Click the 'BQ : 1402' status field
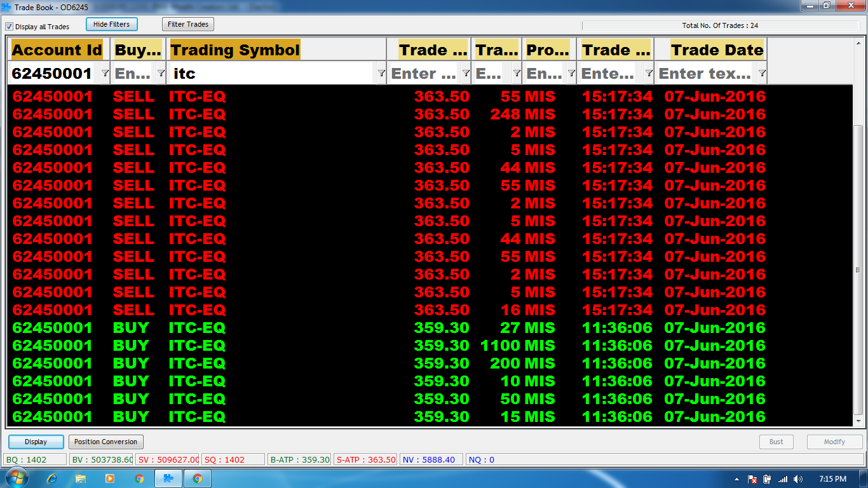Viewport: 868px width, 488px height. click(x=35, y=459)
